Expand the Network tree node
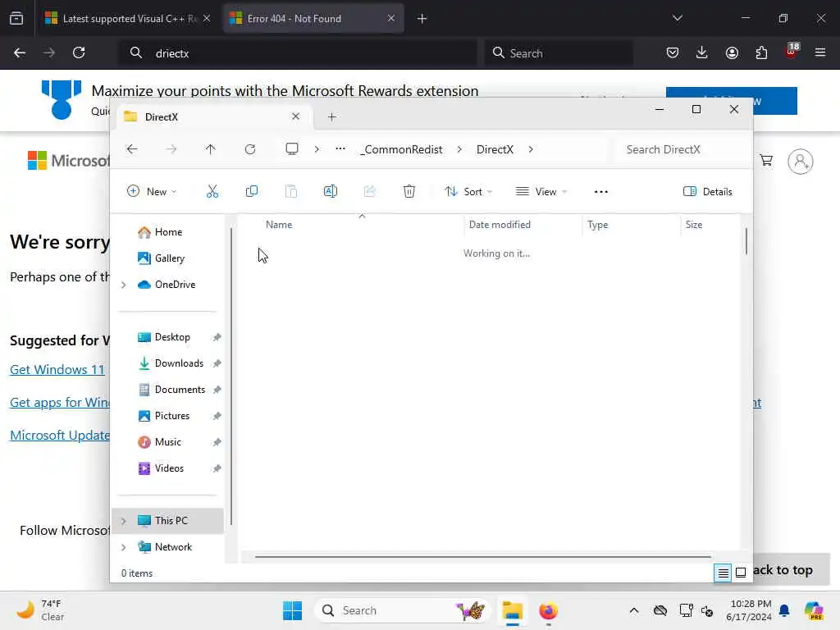 click(x=124, y=547)
